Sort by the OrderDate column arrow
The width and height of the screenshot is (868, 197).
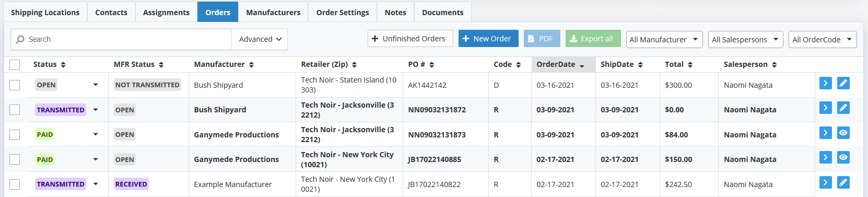click(582, 65)
